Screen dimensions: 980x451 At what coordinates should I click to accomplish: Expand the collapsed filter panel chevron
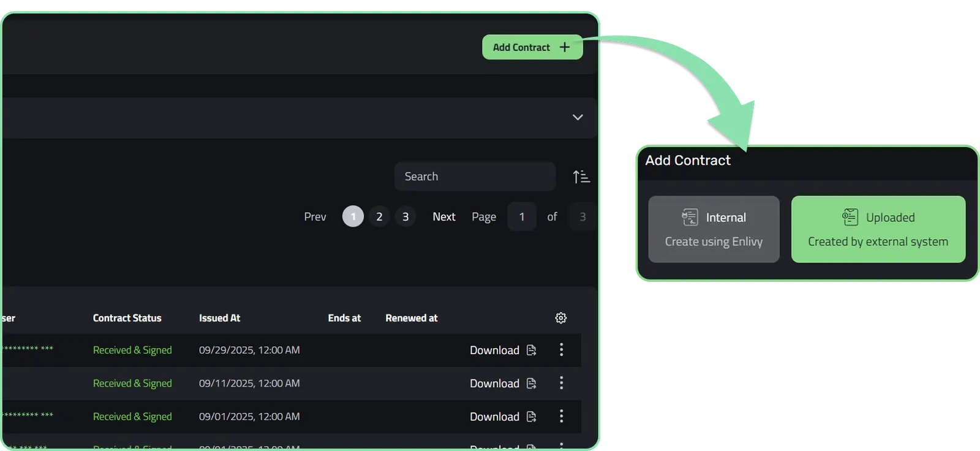point(578,117)
